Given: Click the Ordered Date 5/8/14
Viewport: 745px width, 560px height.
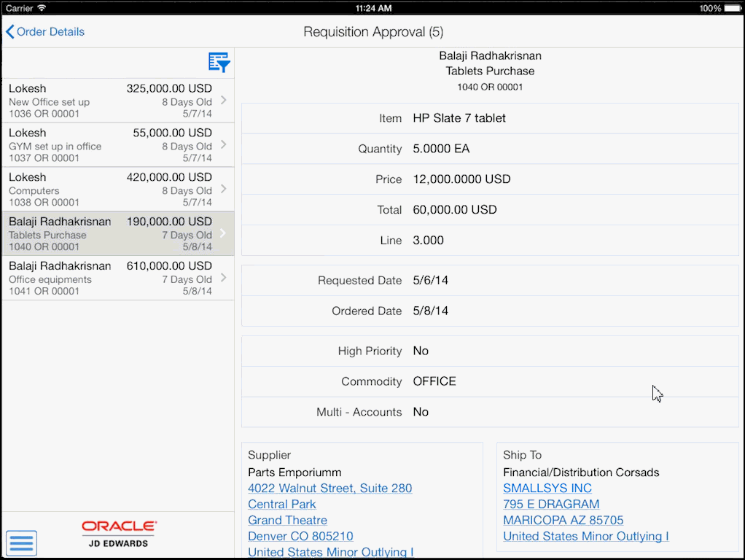Looking at the screenshot, I should point(431,311).
